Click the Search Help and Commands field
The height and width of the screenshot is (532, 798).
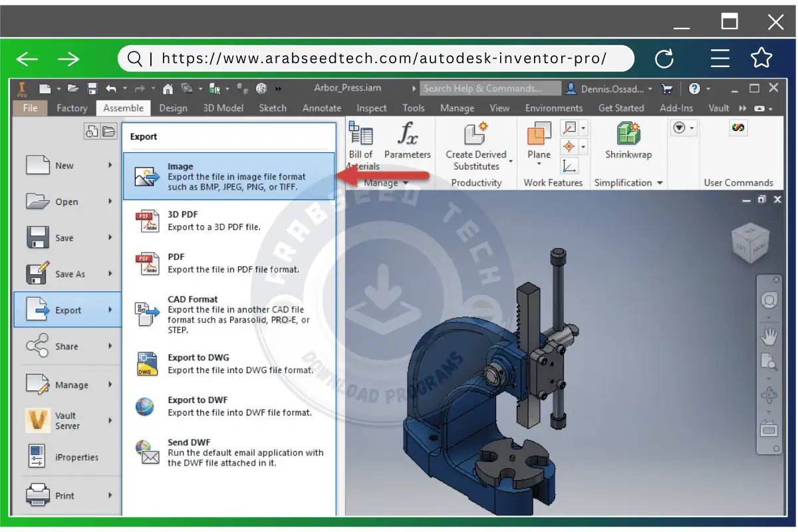[490, 88]
